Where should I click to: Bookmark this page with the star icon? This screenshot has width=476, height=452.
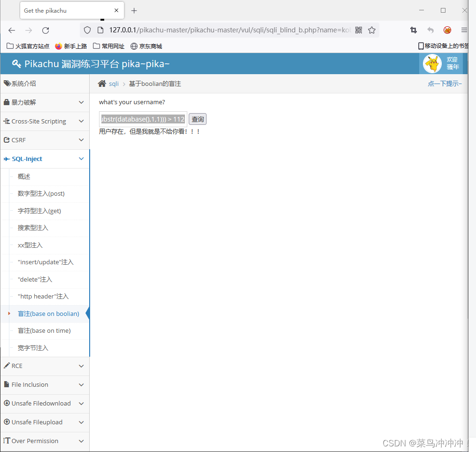372,30
